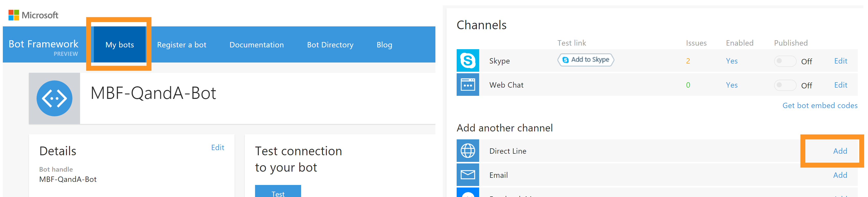
Task: Click the Channels heading
Action: [481, 25]
